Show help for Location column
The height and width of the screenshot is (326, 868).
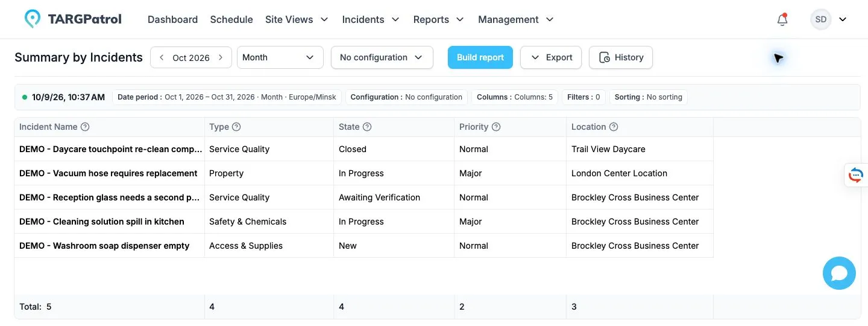(614, 127)
